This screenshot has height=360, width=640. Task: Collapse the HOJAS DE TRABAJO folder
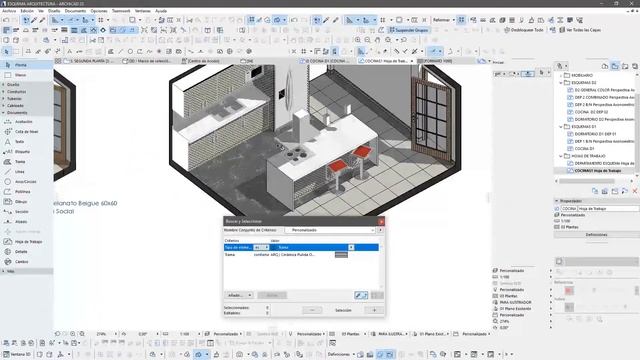pyautogui.click(x=561, y=156)
